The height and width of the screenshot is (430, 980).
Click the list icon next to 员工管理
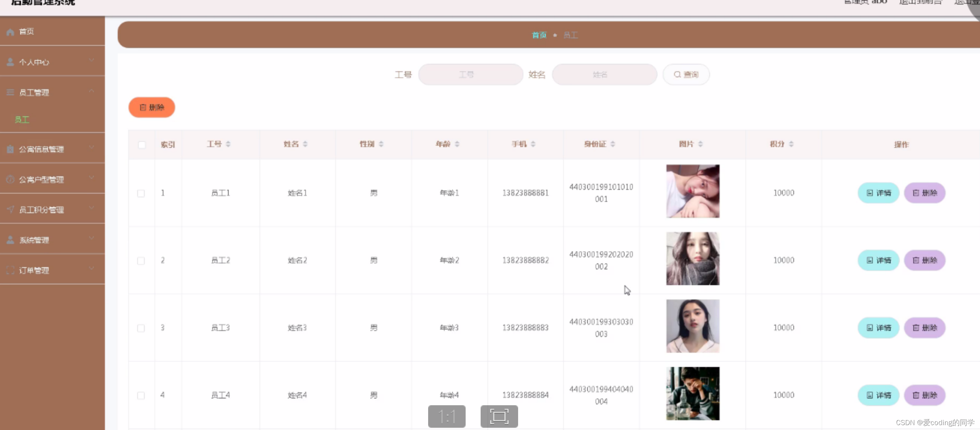tap(10, 92)
